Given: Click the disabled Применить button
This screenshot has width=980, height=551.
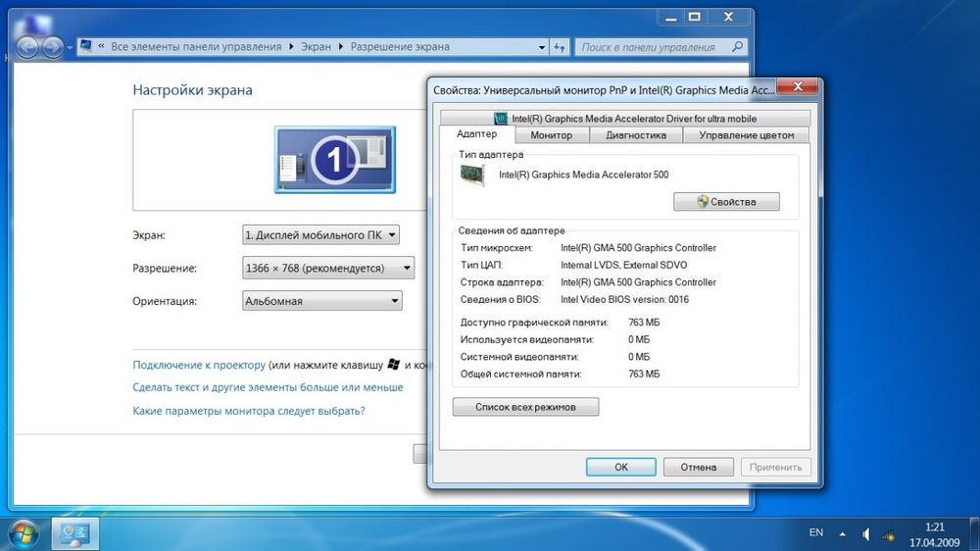Looking at the screenshot, I should tap(775, 468).
